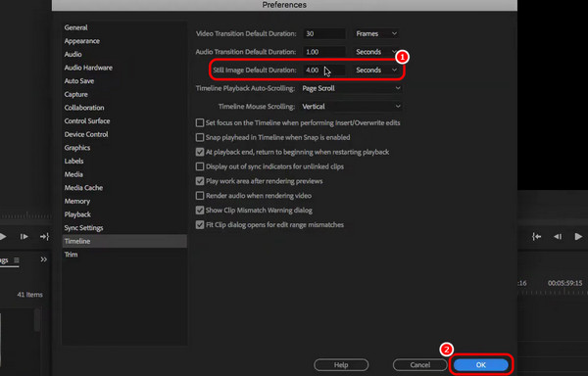This screenshot has width=588, height=376.
Task: Click the project panel vertical scrollbar
Action: coord(37,320)
